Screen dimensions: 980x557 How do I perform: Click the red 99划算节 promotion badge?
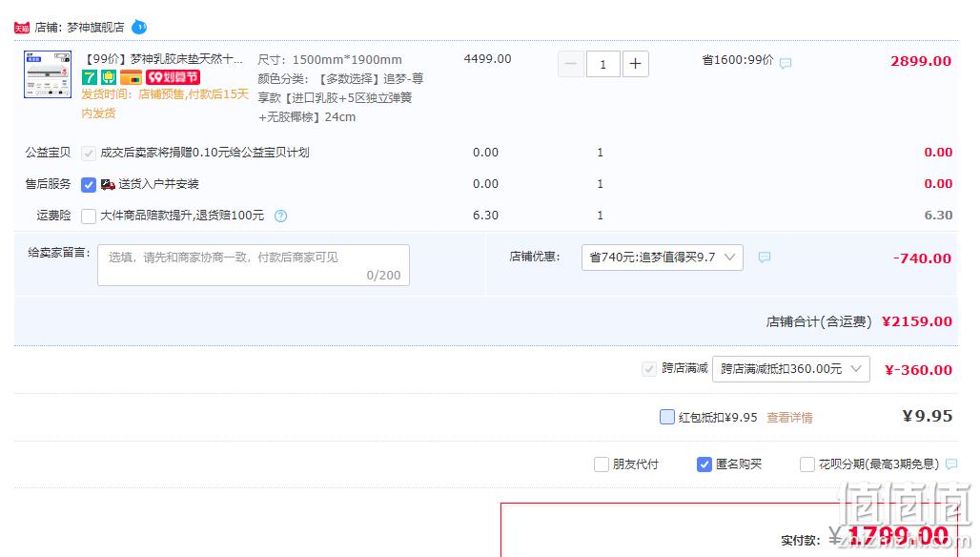[173, 77]
